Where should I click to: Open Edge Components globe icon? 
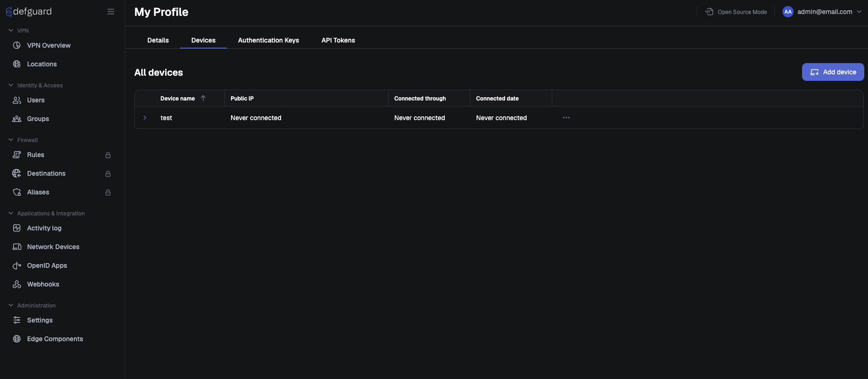[17, 339]
